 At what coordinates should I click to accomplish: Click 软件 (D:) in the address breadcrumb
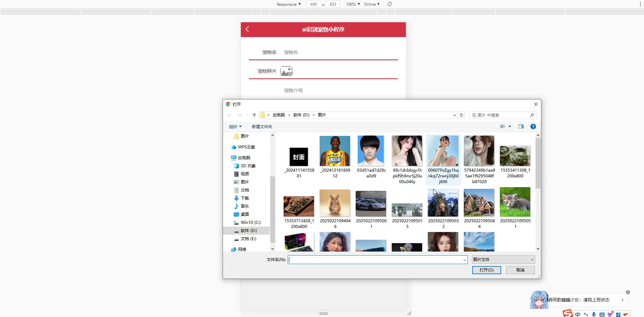click(x=301, y=115)
